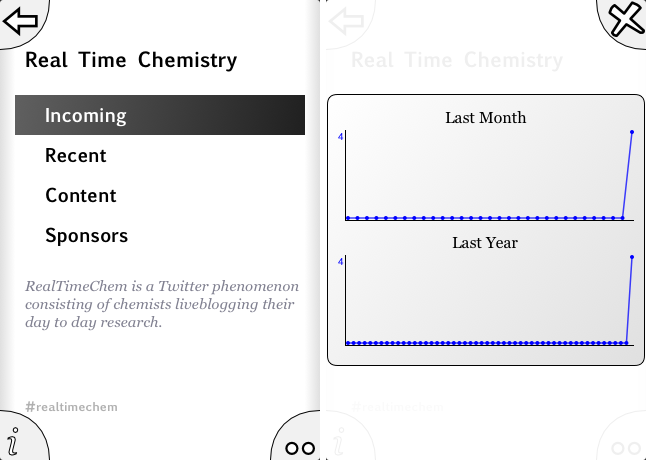
Task: Close the chart overlay with X icon
Action: (626, 19)
